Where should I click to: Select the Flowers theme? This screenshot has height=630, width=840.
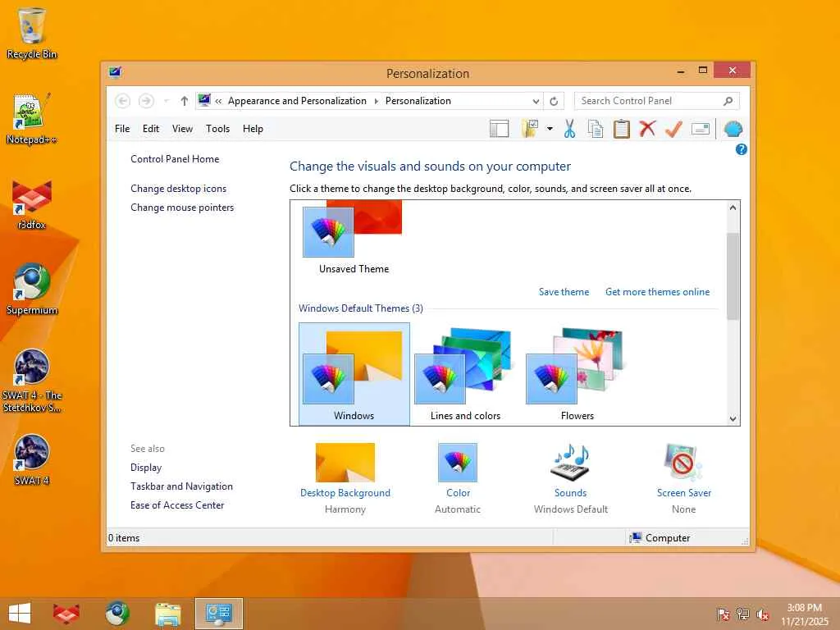pyautogui.click(x=577, y=374)
